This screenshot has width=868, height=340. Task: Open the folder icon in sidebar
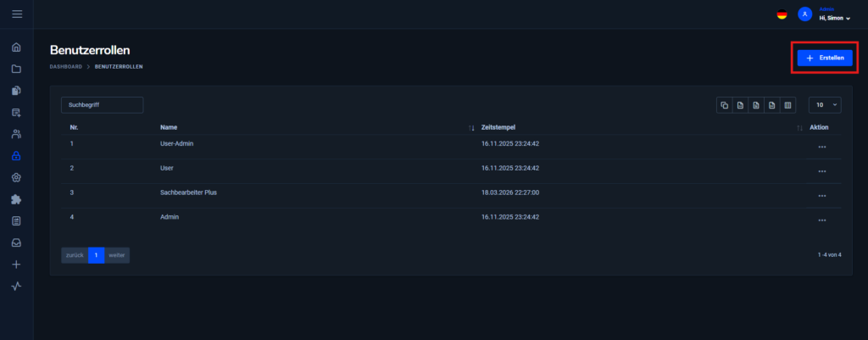(x=16, y=69)
